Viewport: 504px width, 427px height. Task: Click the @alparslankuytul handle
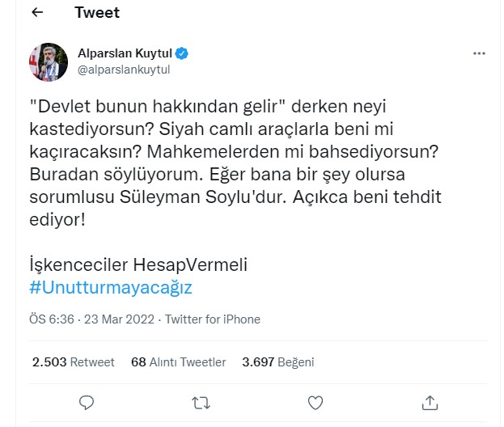pyautogui.click(x=124, y=70)
